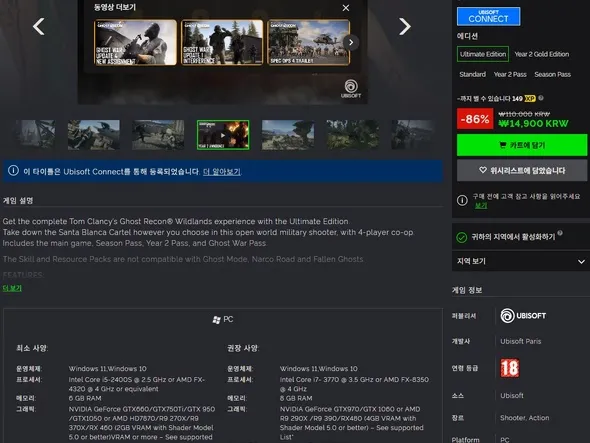The image size is (590, 443).
Task: Open the learn more link in blue banner
Action: (x=222, y=172)
